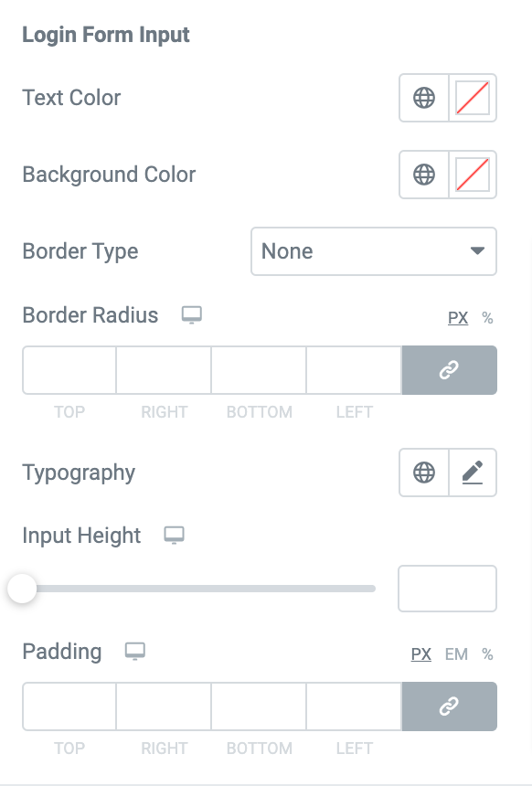Screen dimensions: 532x786
Task: Click the Background Color globe icon
Action: tap(424, 174)
